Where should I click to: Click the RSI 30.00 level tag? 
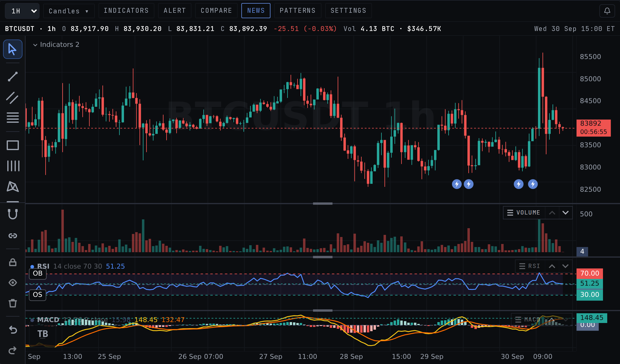tap(590, 295)
